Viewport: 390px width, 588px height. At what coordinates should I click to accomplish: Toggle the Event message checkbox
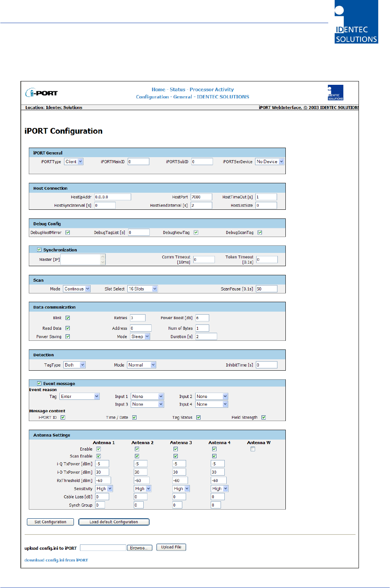click(39, 384)
